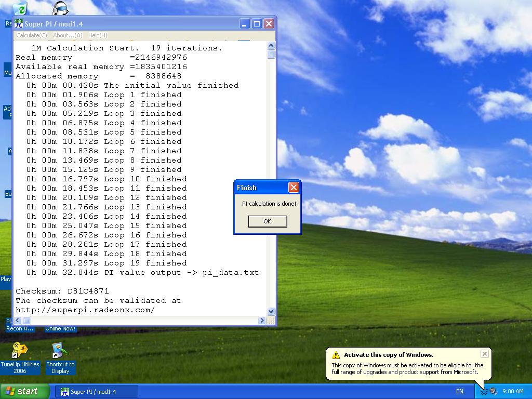Select the headset and goggles desktop shortcut icon
Screen dimensions: 532x399
(x=60, y=8)
